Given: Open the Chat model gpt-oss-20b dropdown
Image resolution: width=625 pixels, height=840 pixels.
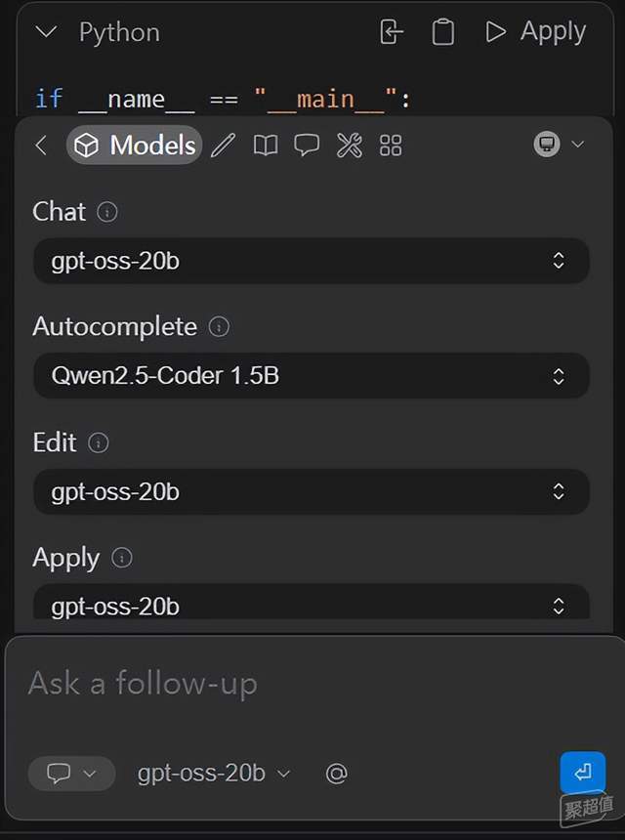Looking at the screenshot, I should (x=312, y=261).
